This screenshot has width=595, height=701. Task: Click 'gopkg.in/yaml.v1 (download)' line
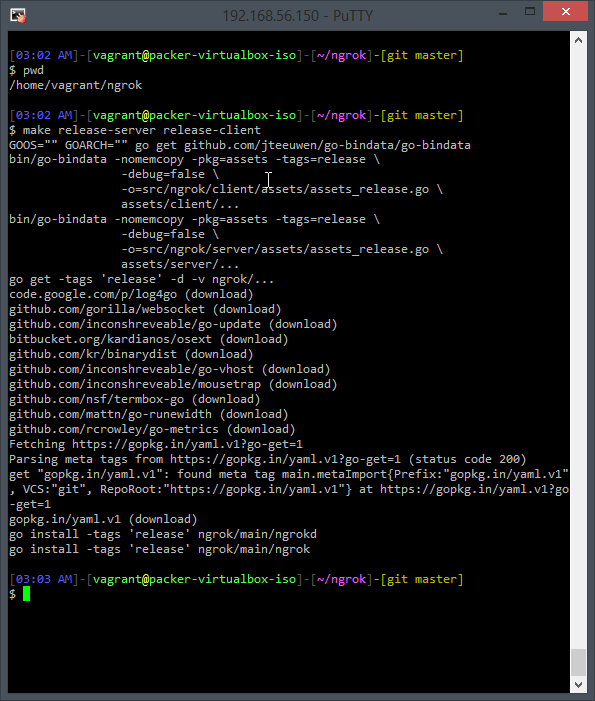(103, 519)
